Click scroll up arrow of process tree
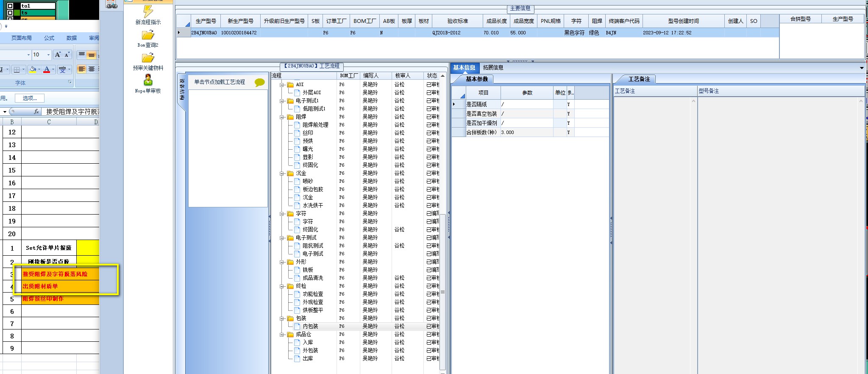The image size is (868, 374). pyautogui.click(x=443, y=76)
